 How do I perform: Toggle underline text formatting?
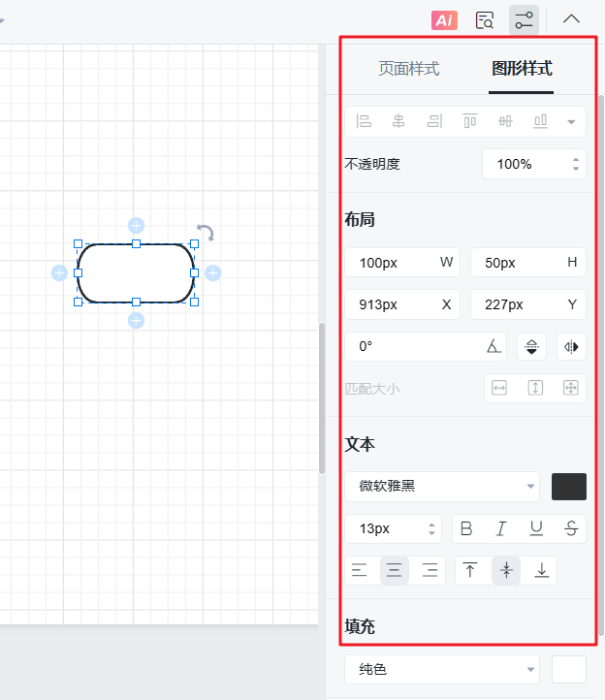[536, 528]
